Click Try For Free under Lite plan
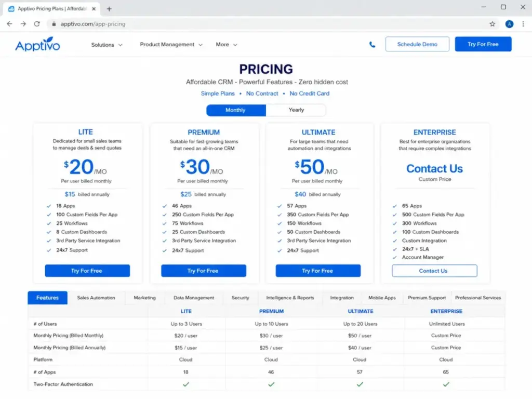The height and width of the screenshot is (399, 532). tap(87, 271)
